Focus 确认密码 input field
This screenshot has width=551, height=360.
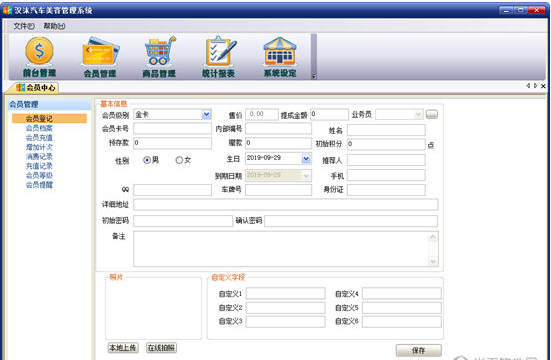(x=351, y=221)
